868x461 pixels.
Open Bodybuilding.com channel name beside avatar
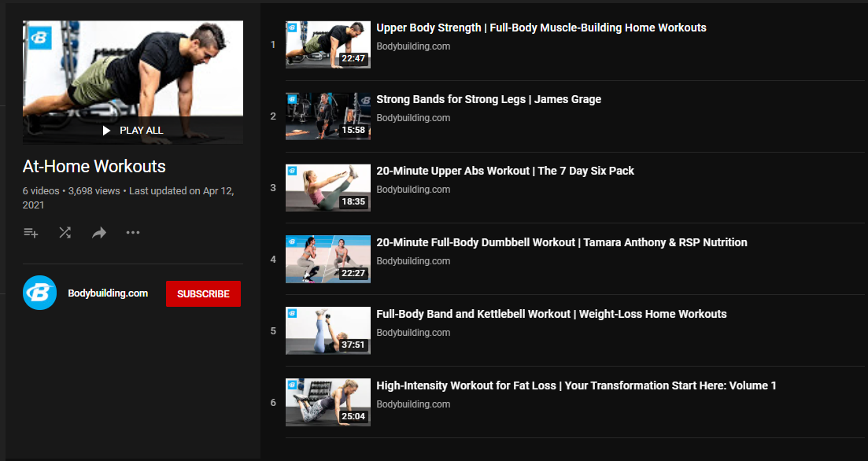coord(108,293)
